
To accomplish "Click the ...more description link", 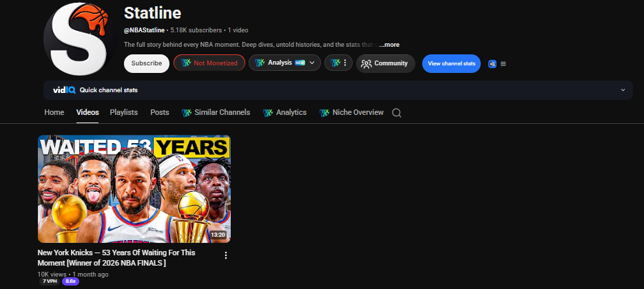I will [x=389, y=45].
